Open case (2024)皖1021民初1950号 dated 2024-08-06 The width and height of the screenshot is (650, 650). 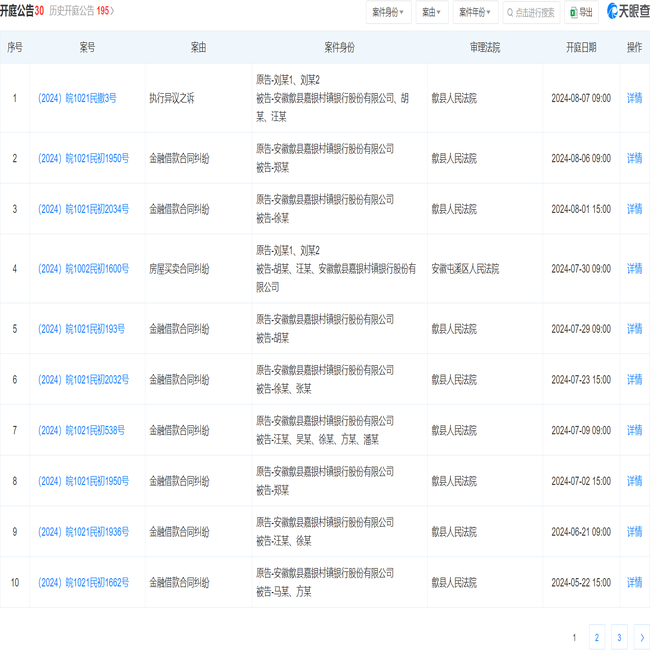click(x=83, y=158)
